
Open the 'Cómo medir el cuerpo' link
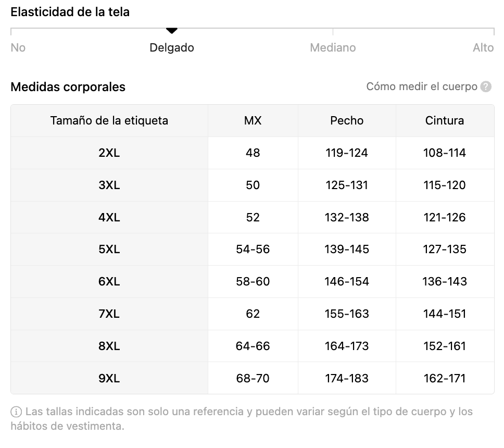coord(422,86)
